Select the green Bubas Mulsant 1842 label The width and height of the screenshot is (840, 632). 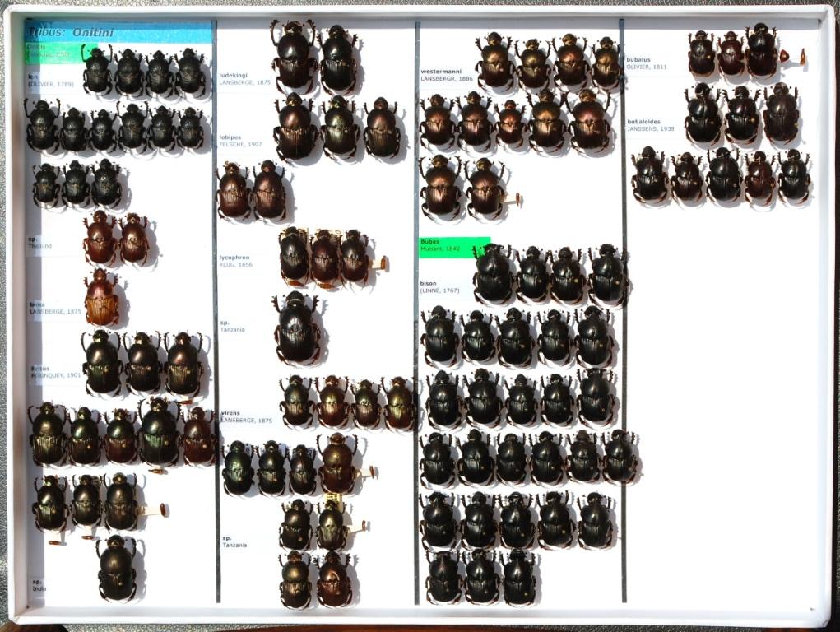pos(453,247)
